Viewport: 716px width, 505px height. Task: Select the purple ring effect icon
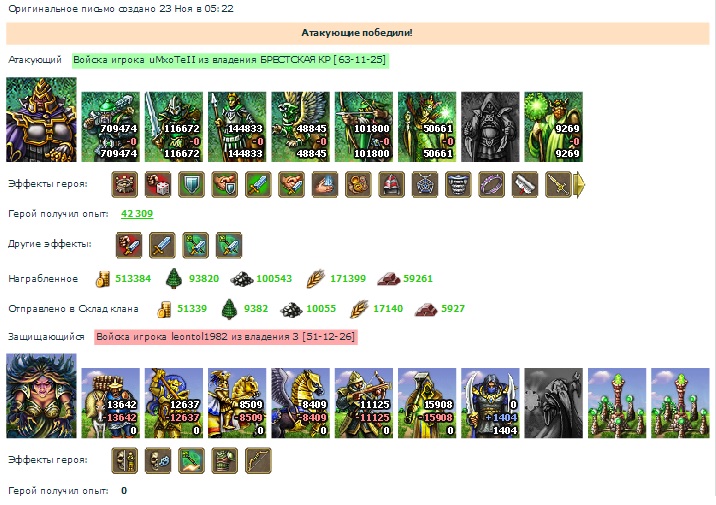pyautogui.click(x=491, y=184)
